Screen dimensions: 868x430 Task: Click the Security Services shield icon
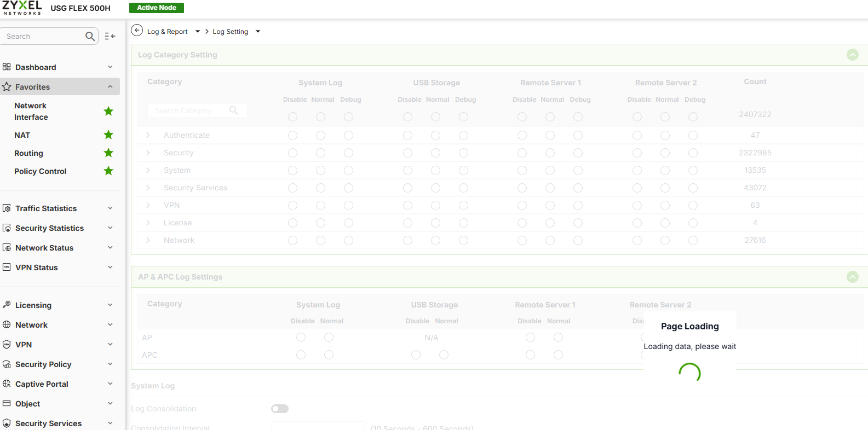[7, 423]
